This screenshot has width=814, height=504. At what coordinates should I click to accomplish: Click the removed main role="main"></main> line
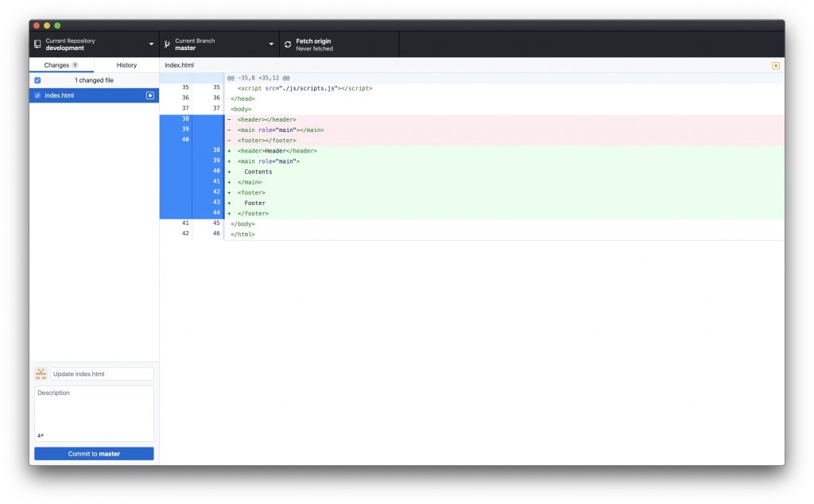281,130
